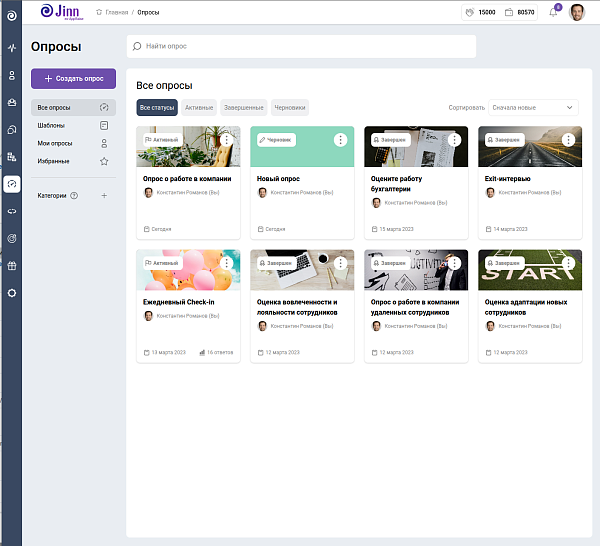Open the activity pulse sidebar icon
The image size is (600, 546).
pos(12,48)
